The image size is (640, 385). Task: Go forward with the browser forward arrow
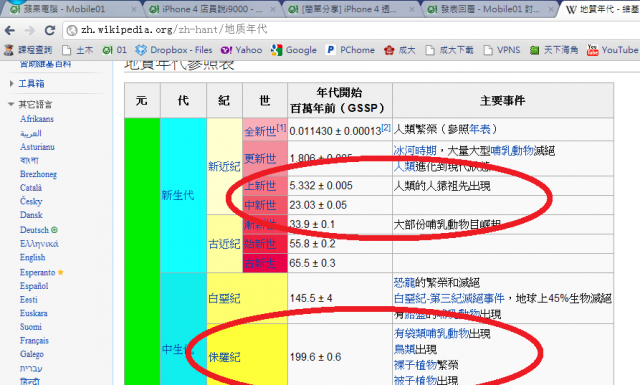tap(30, 30)
